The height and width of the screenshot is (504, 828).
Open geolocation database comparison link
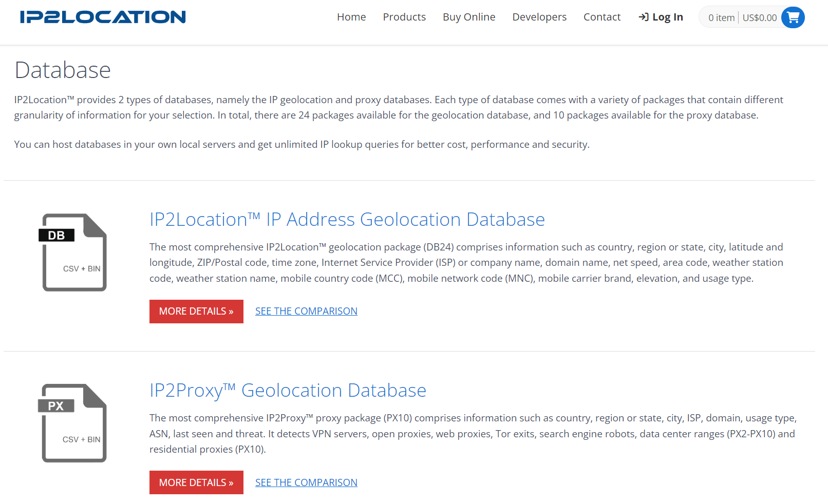point(306,311)
